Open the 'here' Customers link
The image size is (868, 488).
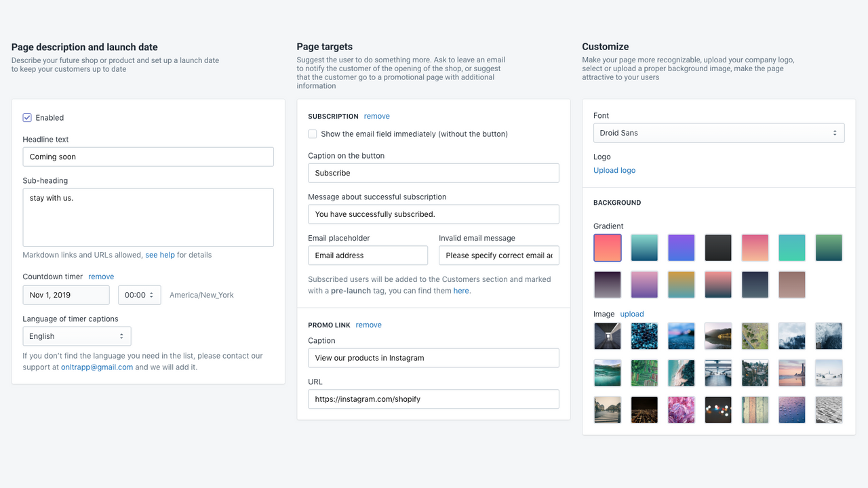[461, 291]
